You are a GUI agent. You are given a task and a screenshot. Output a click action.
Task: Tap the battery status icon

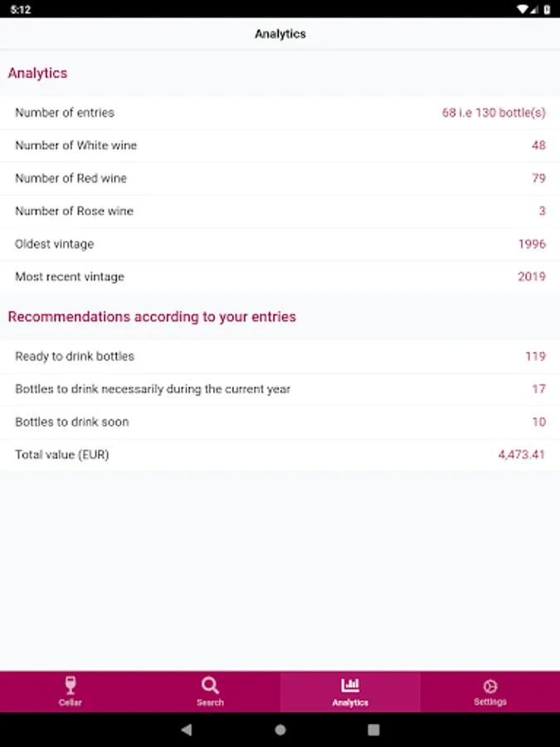tap(547, 9)
